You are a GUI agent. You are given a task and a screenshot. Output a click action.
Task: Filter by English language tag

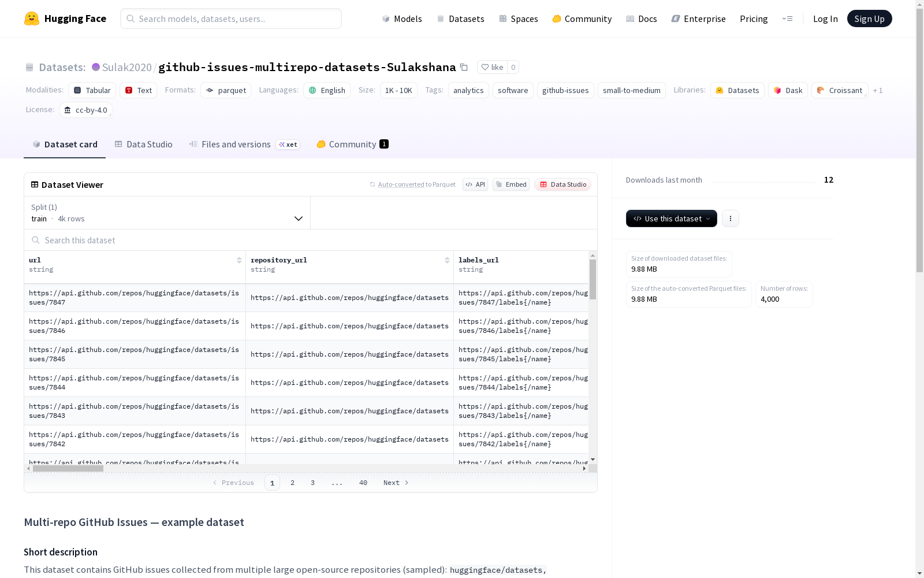(x=327, y=90)
